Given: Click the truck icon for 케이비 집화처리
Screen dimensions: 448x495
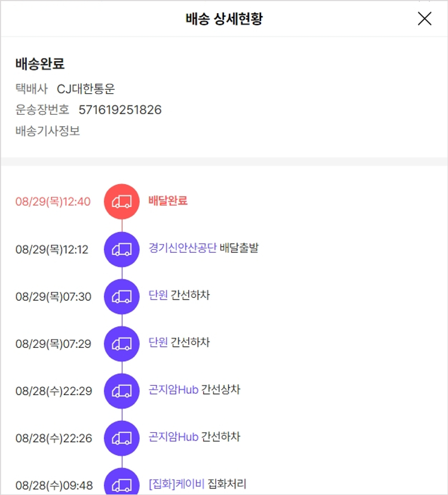Looking at the screenshot, I should click(122, 482).
